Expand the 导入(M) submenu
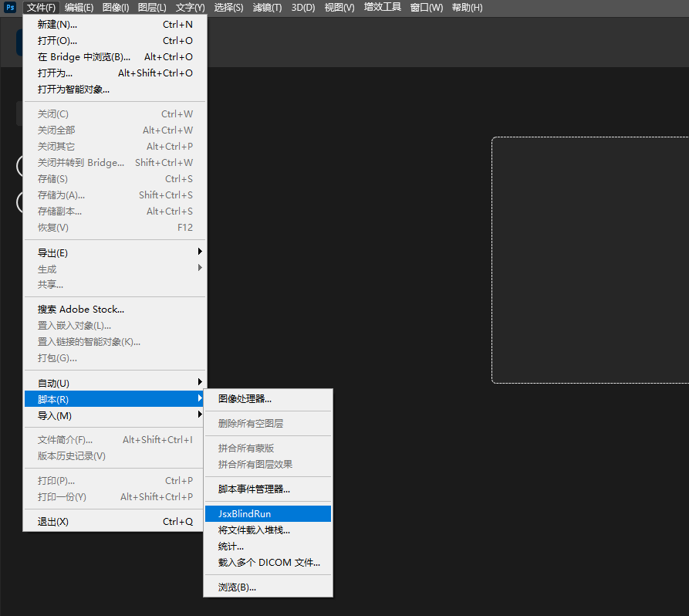The width and height of the screenshot is (689, 616). (55, 415)
